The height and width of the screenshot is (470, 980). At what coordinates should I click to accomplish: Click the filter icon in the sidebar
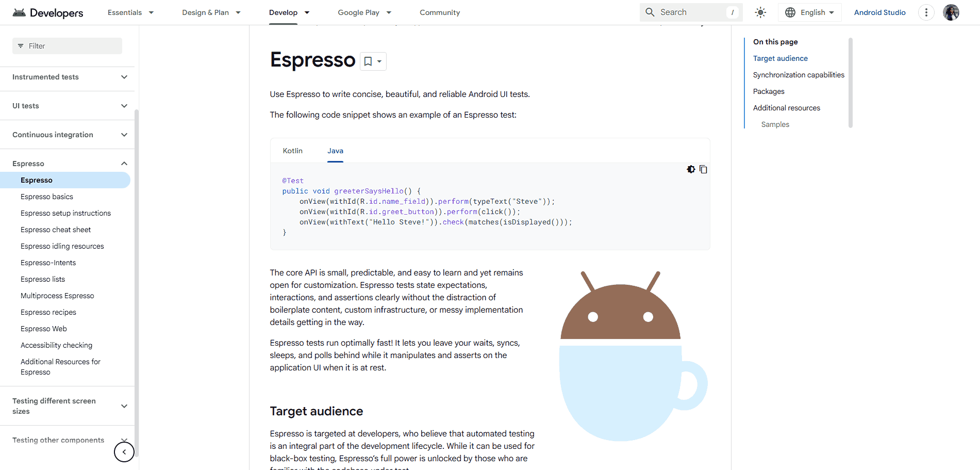(21, 45)
